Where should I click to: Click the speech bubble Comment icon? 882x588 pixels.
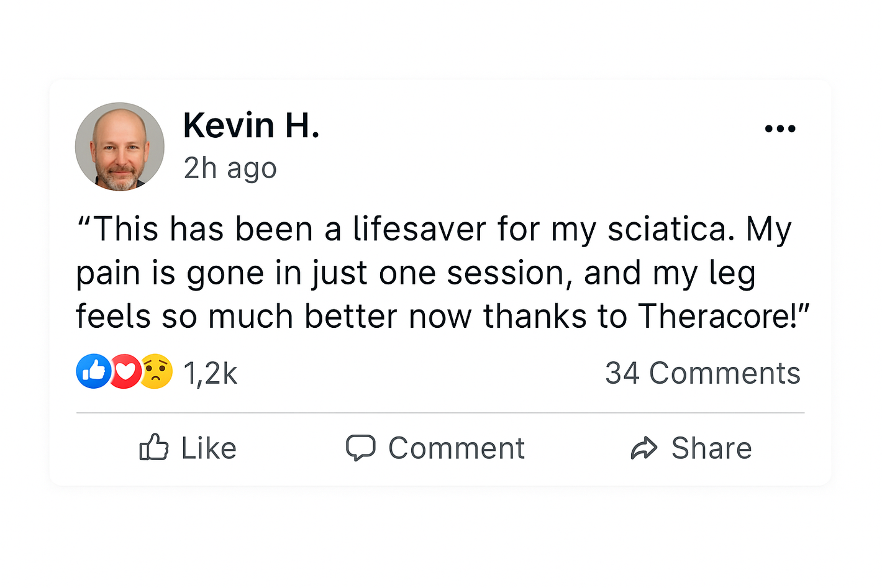(x=360, y=448)
